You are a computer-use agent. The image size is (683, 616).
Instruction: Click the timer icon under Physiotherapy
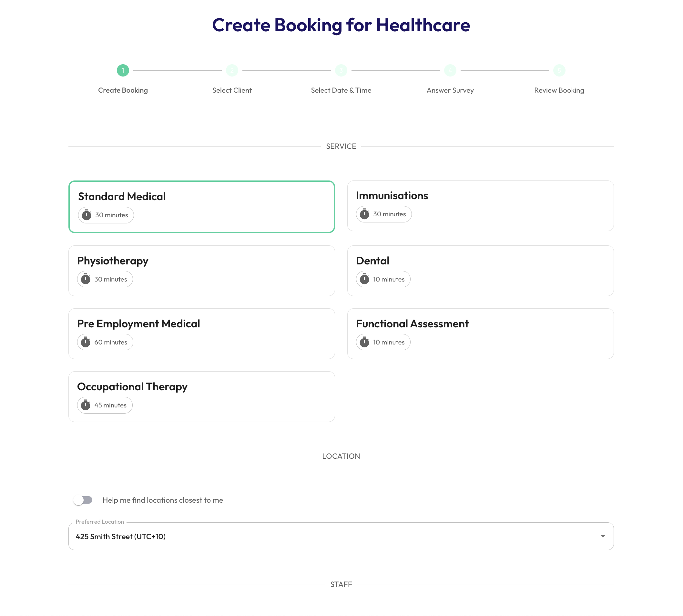coord(86,279)
